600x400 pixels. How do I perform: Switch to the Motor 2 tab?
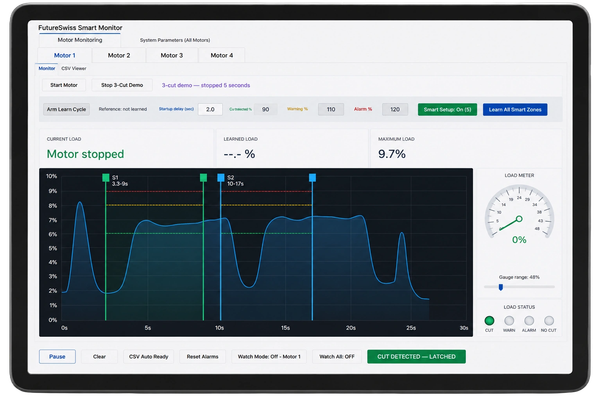119,56
